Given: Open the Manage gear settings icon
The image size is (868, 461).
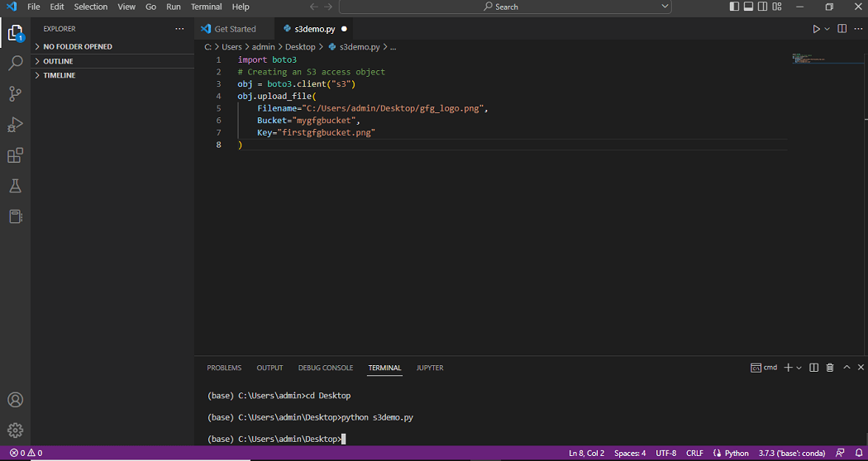Looking at the screenshot, I should [x=15, y=430].
